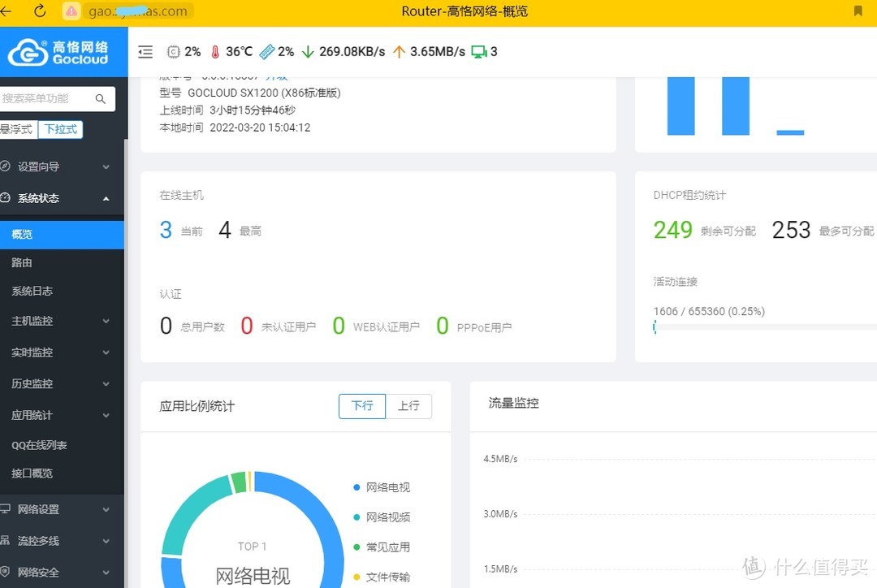Click the 搜索菜单功能 search input field

(45, 98)
